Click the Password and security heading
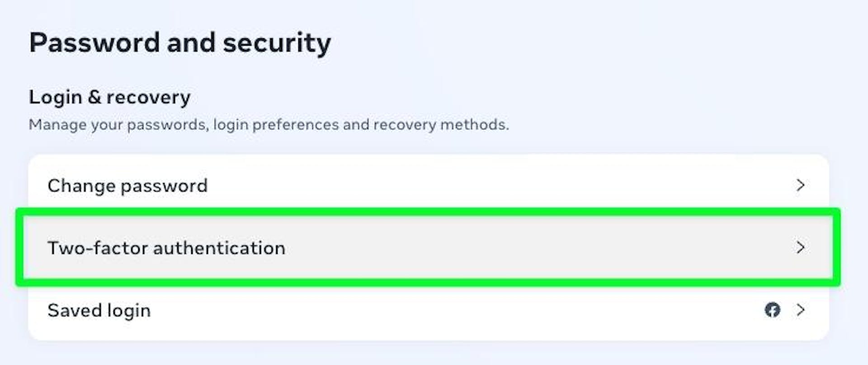This screenshot has width=868, height=365. pyautogui.click(x=180, y=43)
